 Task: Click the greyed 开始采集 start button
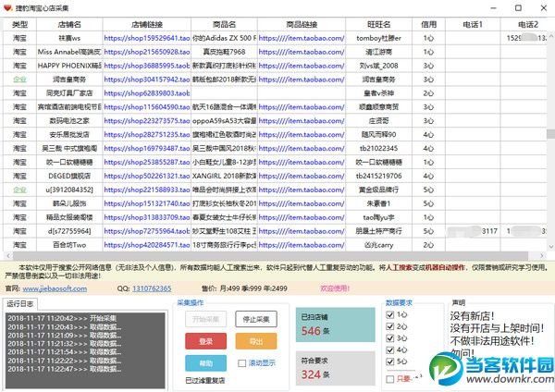coord(205,319)
